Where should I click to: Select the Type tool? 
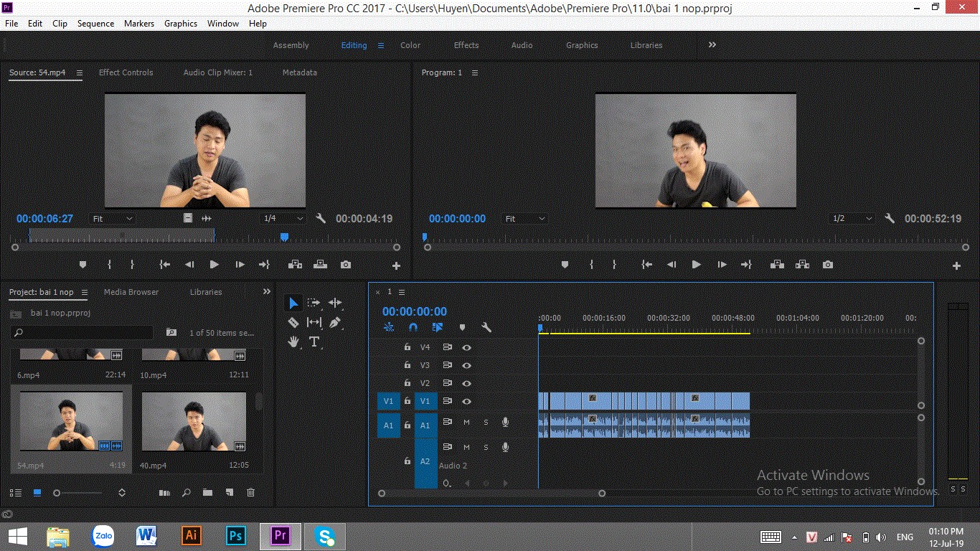pyautogui.click(x=314, y=342)
